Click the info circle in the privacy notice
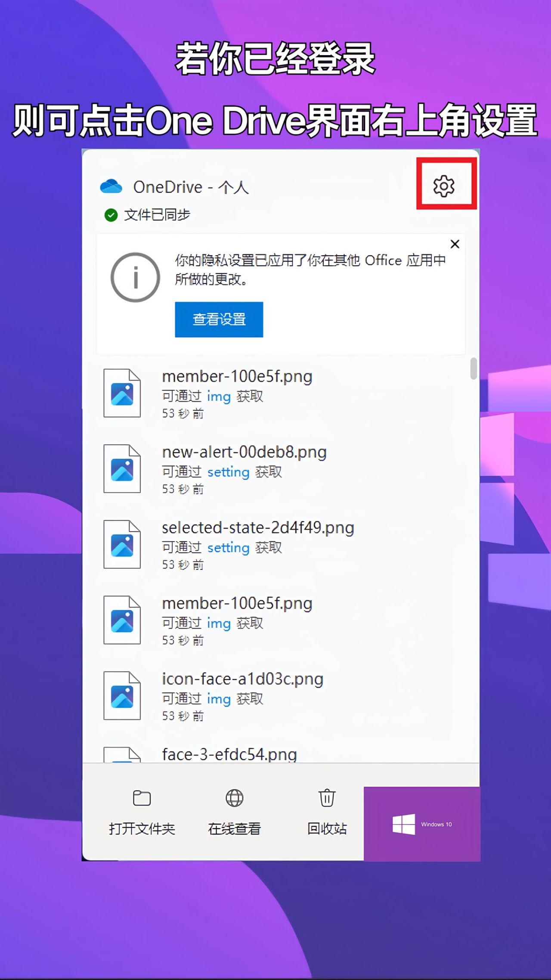Screen dimensions: 551x980 click(x=136, y=277)
